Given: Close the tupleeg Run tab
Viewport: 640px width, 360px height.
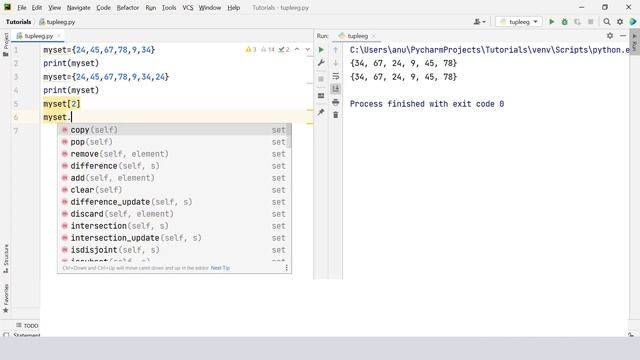Looking at the screenshot, I should pos(373,36).
